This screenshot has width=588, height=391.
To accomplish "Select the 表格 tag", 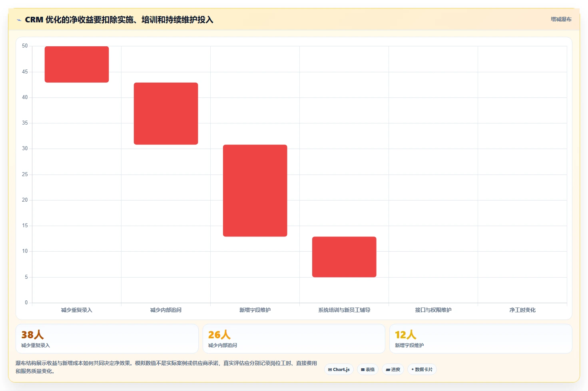I will coord(368,369).
